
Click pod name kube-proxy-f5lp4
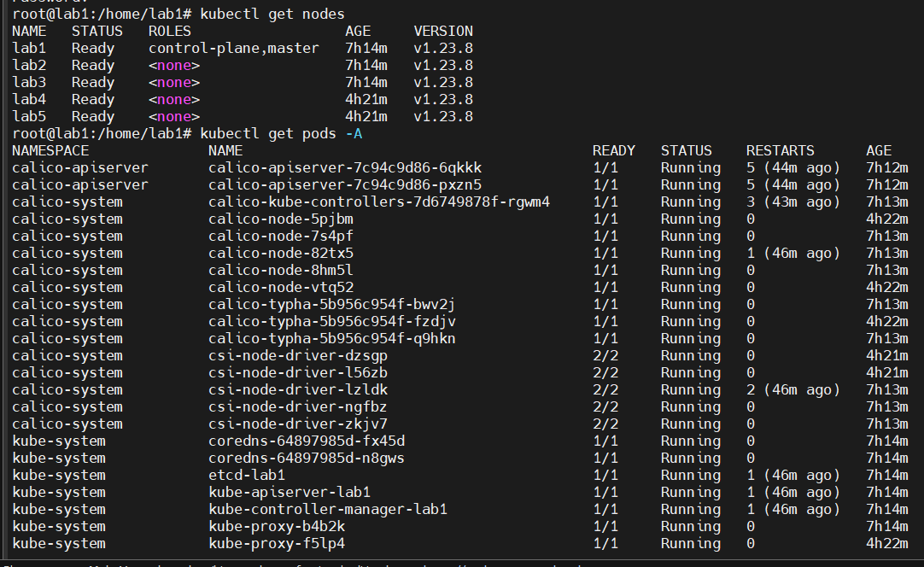(277, 543)
